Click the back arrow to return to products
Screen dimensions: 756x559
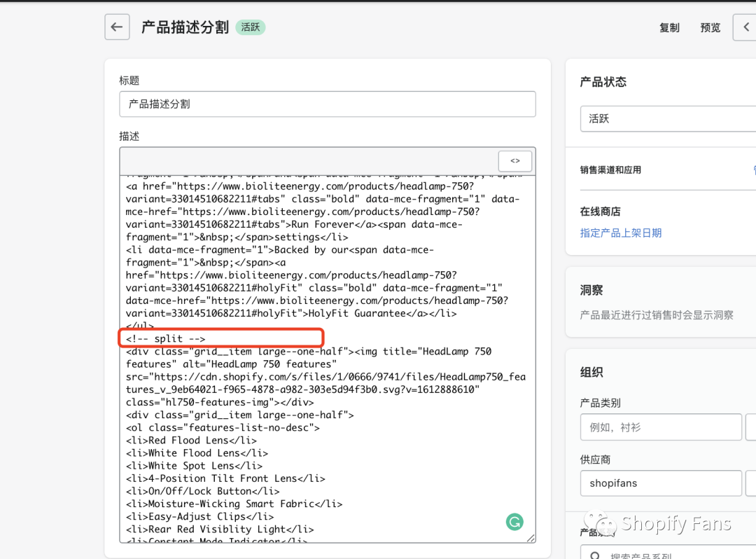pyautogui.click(x=116, y=26)
